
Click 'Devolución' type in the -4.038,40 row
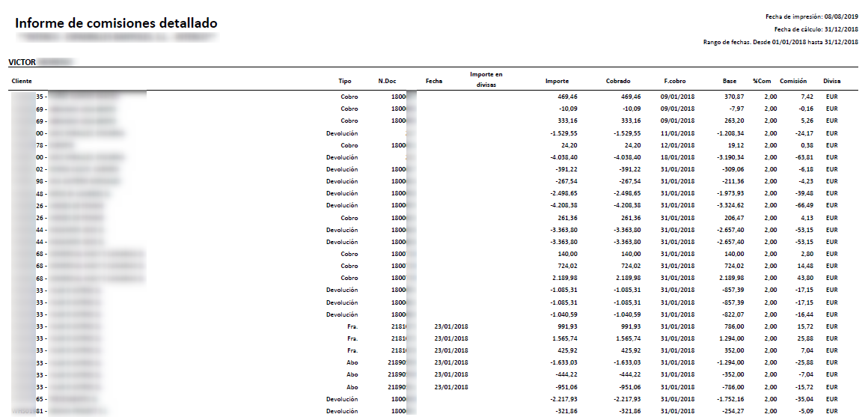342,157
